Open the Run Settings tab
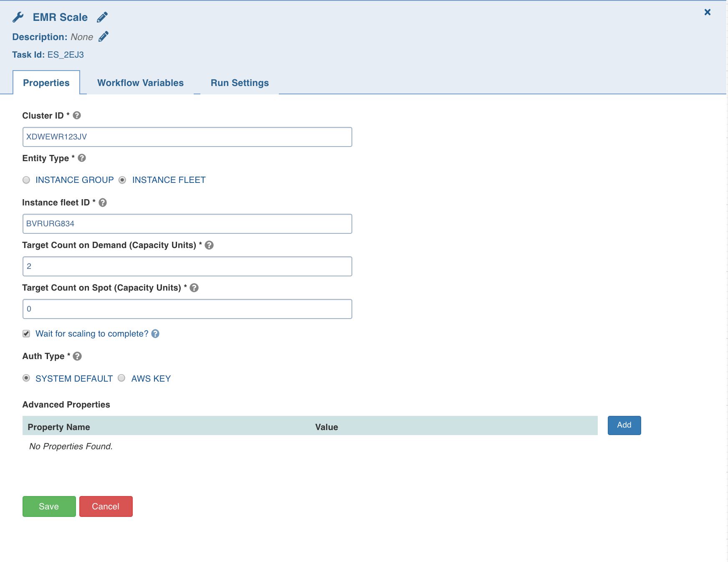This screenshot has height=562, width=728. (x=240, y=83)
